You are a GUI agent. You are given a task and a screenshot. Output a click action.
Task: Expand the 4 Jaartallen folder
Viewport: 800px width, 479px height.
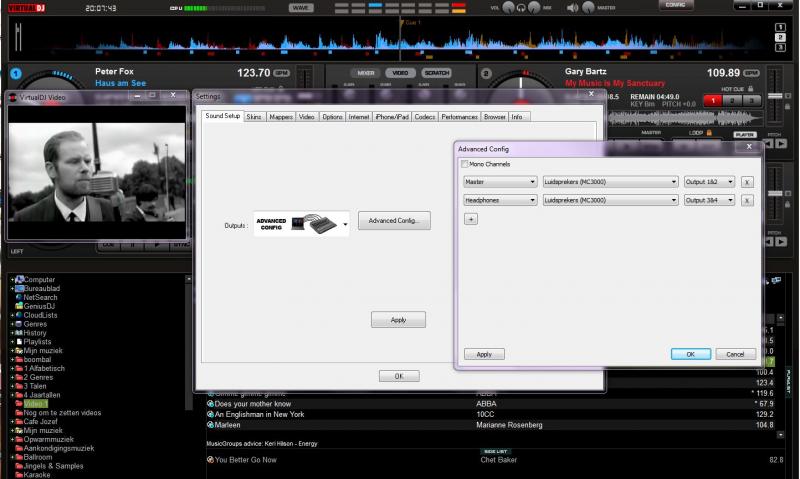click(12, 395)
